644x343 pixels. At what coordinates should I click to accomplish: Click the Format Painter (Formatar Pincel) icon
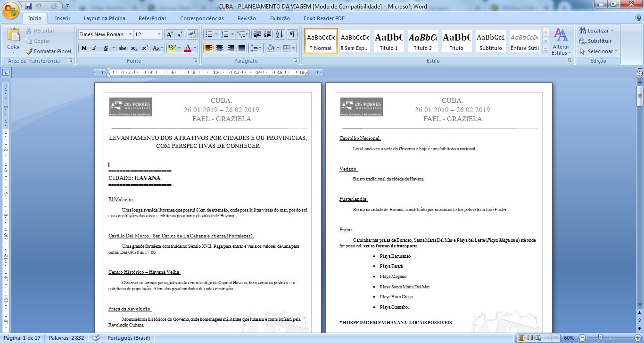coord(49,51)
